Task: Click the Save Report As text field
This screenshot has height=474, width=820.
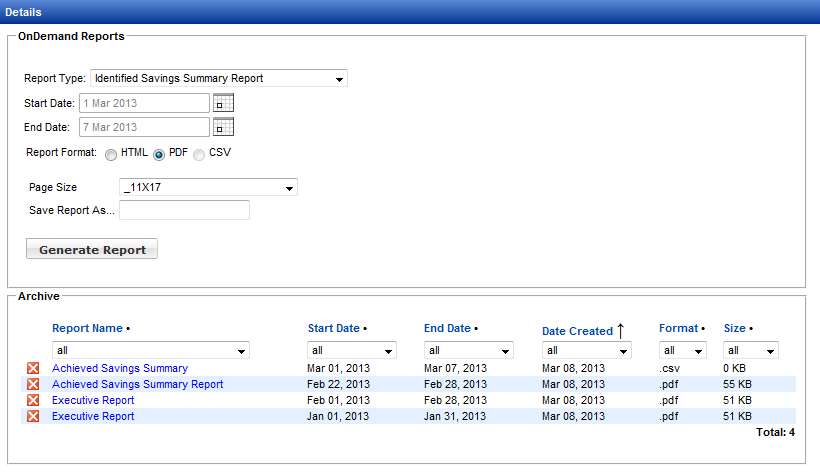Action: click(184, 210)
